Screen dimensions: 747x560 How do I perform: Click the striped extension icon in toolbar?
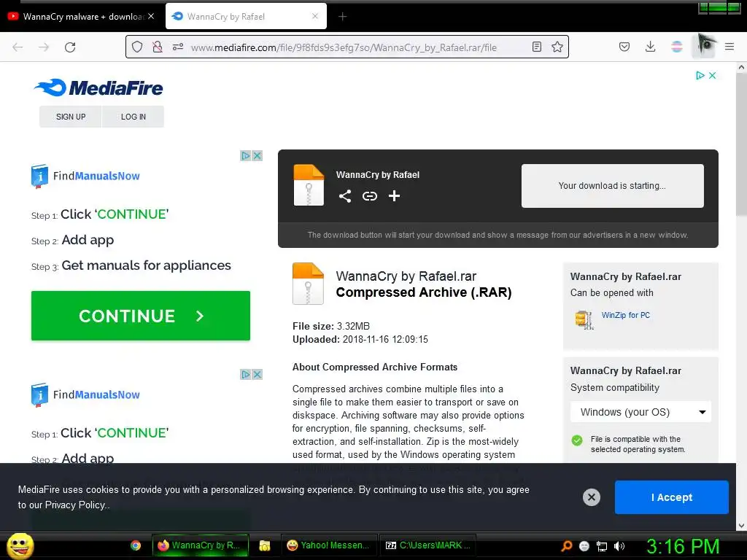[x=676, y=47]
